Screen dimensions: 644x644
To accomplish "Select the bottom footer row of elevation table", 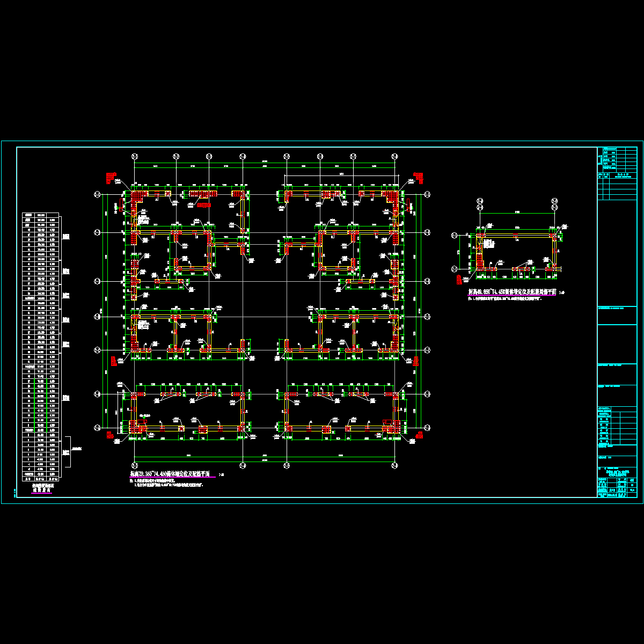I will [x=41, y=479].
